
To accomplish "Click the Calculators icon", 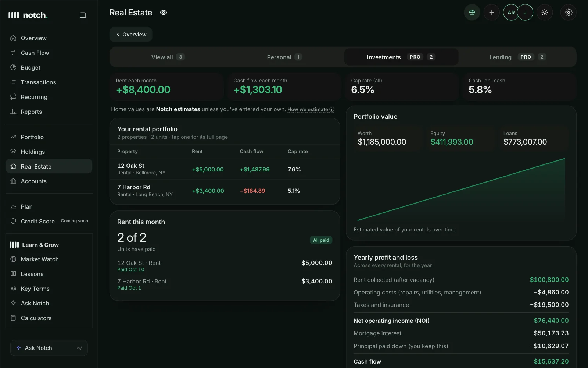I will (13, 318).
